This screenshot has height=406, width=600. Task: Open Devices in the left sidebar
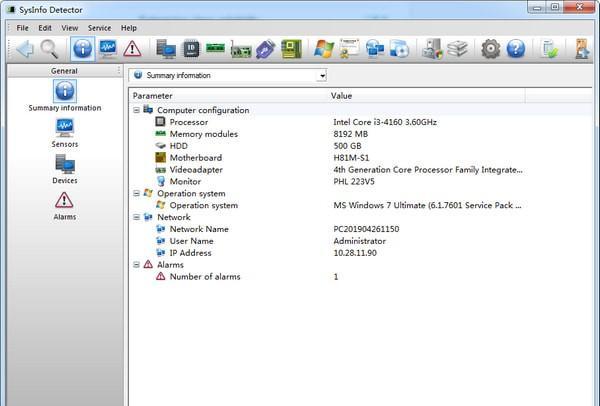point(65,169)
